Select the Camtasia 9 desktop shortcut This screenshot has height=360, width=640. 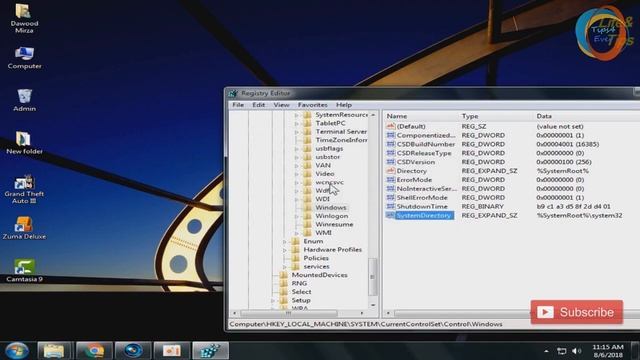24,271
